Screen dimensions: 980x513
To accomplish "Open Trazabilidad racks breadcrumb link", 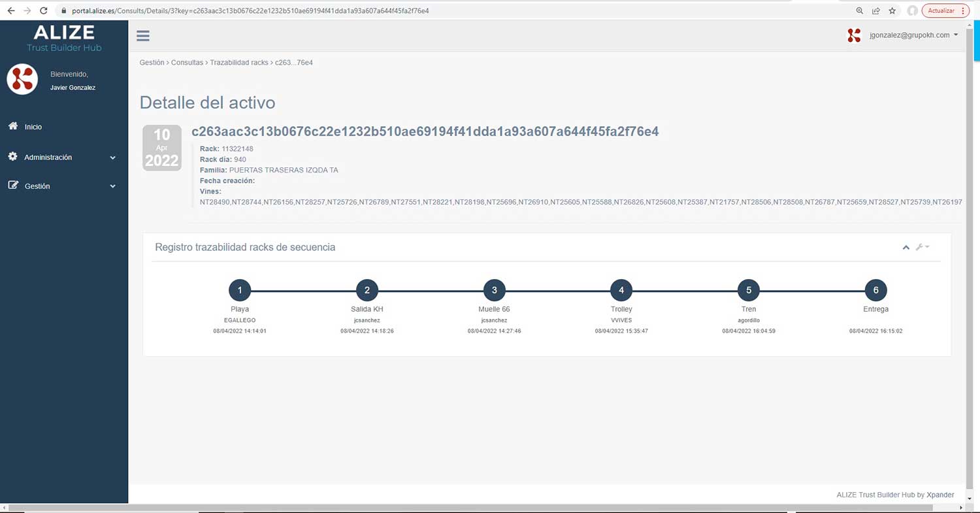I will [x=238, y=63].
